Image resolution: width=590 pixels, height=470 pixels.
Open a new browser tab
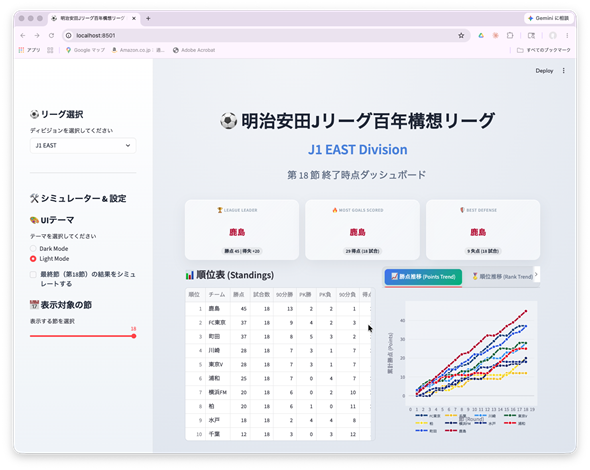tap(148, 18)
